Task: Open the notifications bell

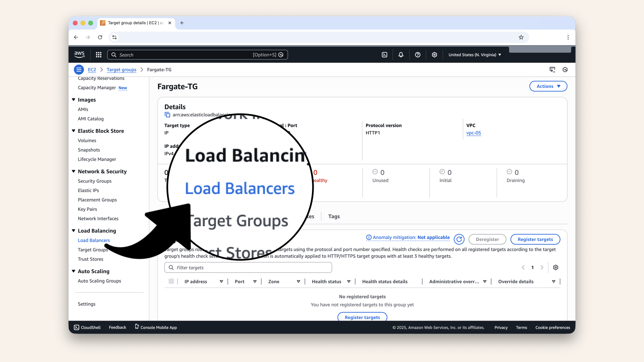Action: [x=401, y=55]
